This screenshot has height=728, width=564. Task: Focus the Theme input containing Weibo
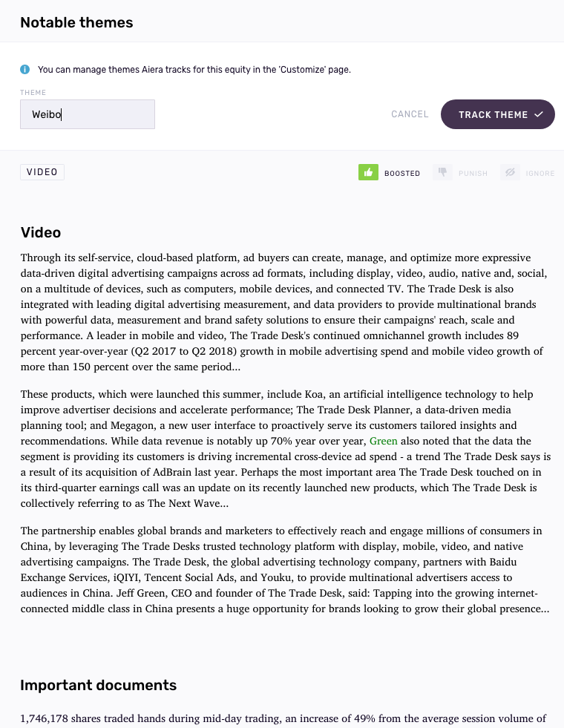click(x=88, y=114)
